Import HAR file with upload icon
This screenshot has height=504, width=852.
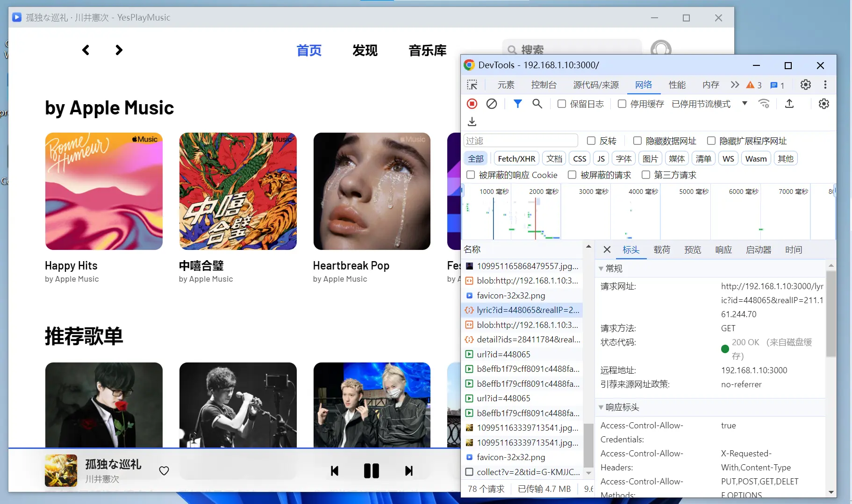pos(789,104)
